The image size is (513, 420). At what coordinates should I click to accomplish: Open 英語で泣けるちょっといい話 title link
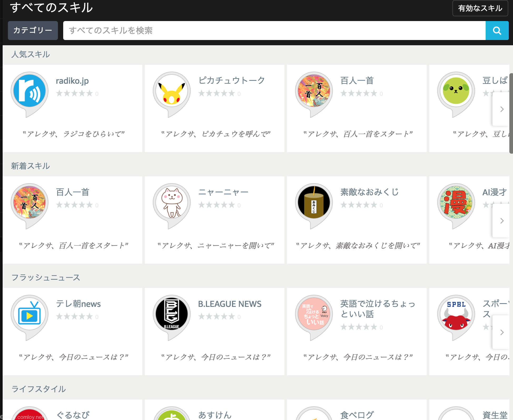[378, 309]
